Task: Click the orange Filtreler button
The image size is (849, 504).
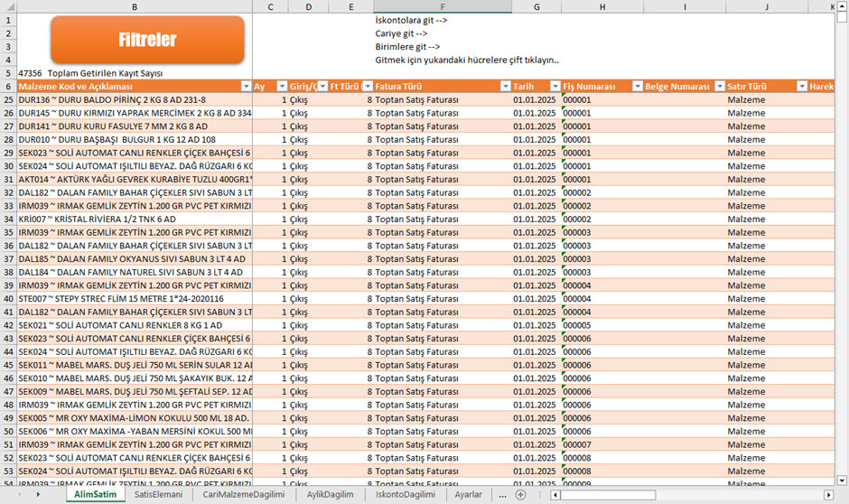Action: click(147, 40)
